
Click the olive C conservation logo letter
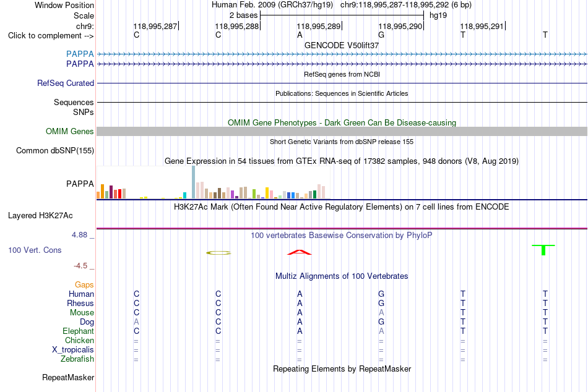click(x=218, y=253)
